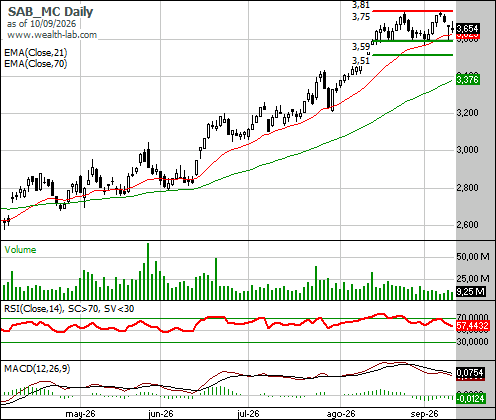The width and height of the screenshot is (496, 420).
Task: Select the red 3,81 resistance line
Action: 412,11
